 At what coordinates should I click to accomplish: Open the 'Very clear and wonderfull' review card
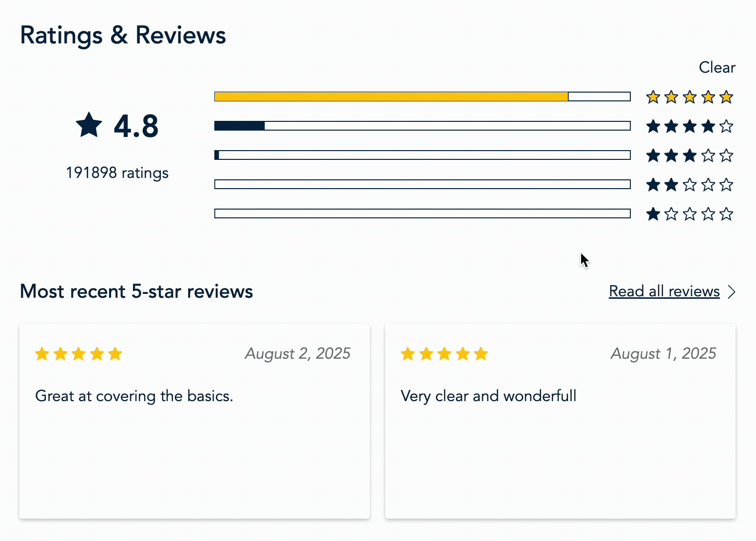(x=560, y=421)
